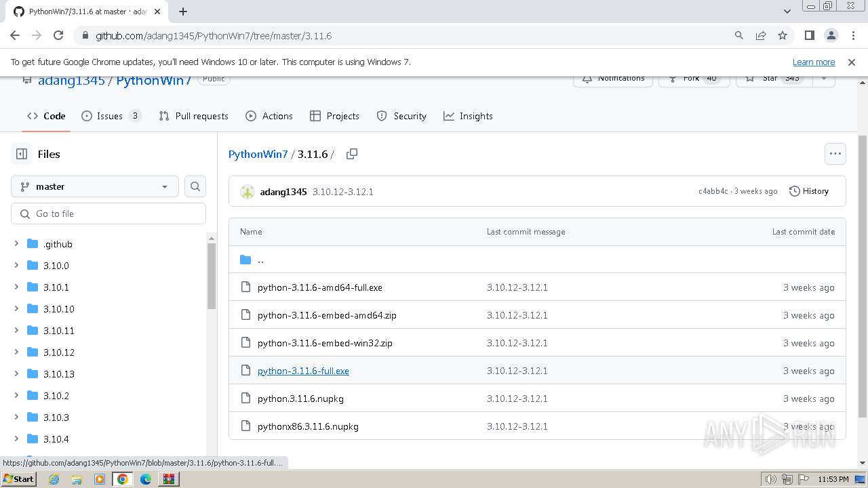Open Chrome side panel icon
Screen dimensions: 868x488
(x=809, y=35)
